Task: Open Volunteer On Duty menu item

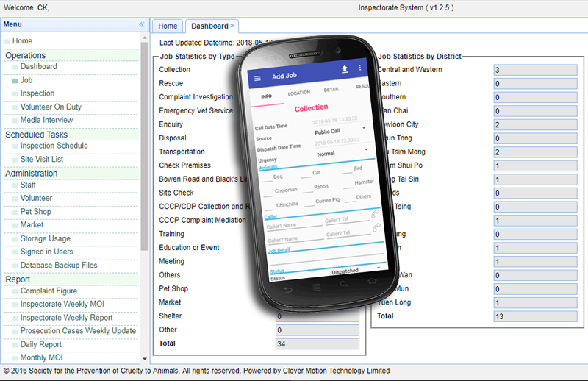Action: [x=51, y=107]
